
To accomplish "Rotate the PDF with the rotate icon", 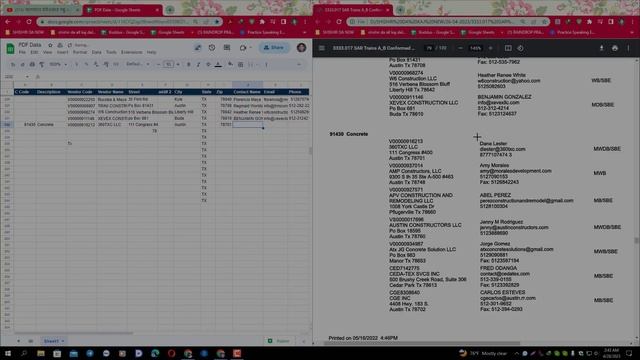I will tap(520, 48).
